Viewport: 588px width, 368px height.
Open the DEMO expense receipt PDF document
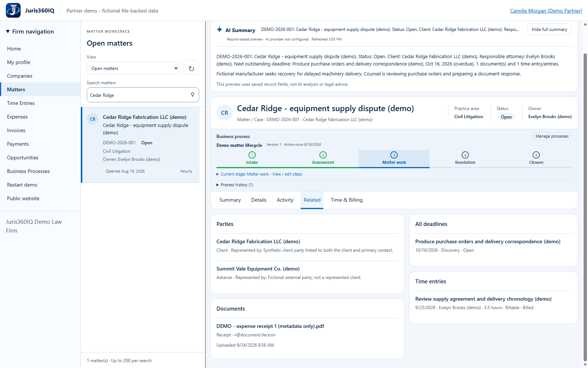270,326
